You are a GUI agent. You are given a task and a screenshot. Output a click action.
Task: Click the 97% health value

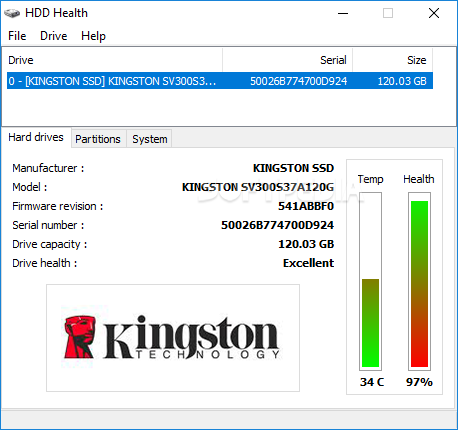tap(419, 382)
